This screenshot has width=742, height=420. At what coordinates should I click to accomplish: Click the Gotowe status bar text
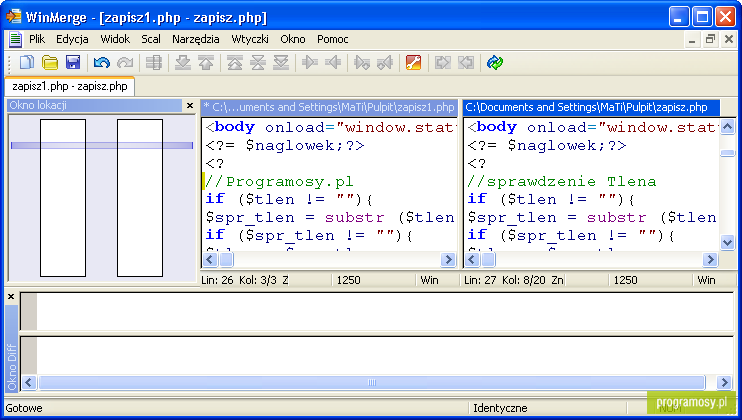[x=24, y=408]
